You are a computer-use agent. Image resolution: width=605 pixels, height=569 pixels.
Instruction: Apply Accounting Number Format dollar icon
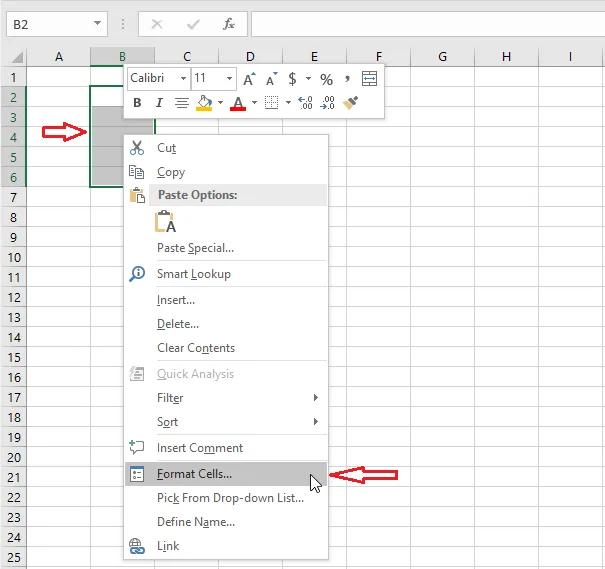click(x=292, y=79)
